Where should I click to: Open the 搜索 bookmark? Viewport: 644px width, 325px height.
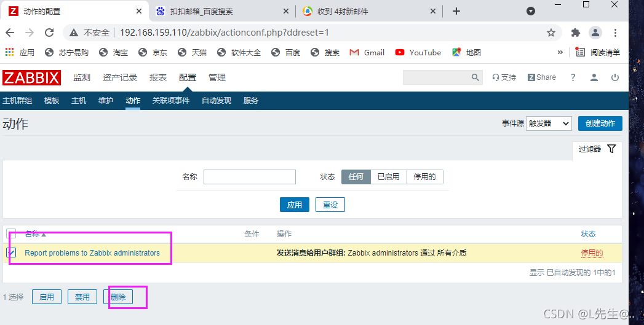[x=325, y=52]
